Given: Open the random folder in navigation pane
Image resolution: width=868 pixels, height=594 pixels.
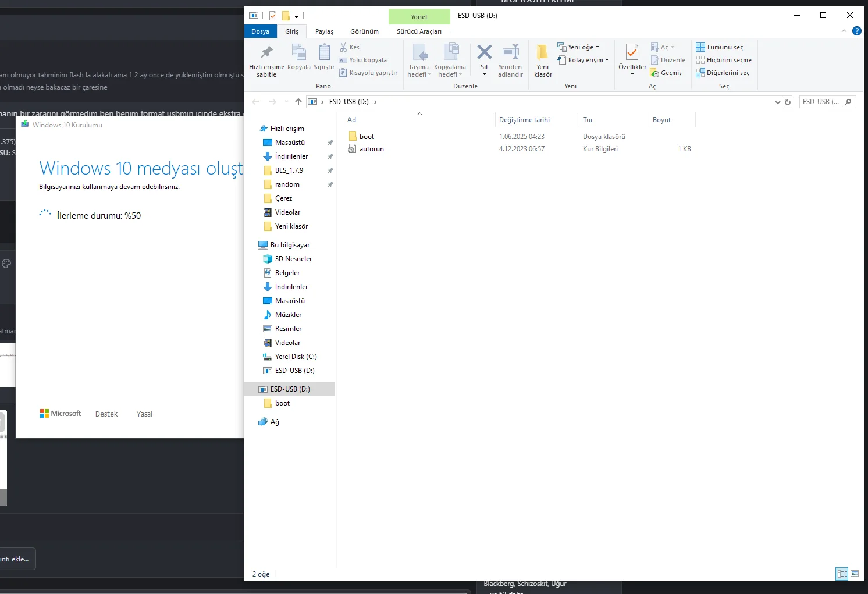Looking at the screenshot, I should (x=287, y=184).
